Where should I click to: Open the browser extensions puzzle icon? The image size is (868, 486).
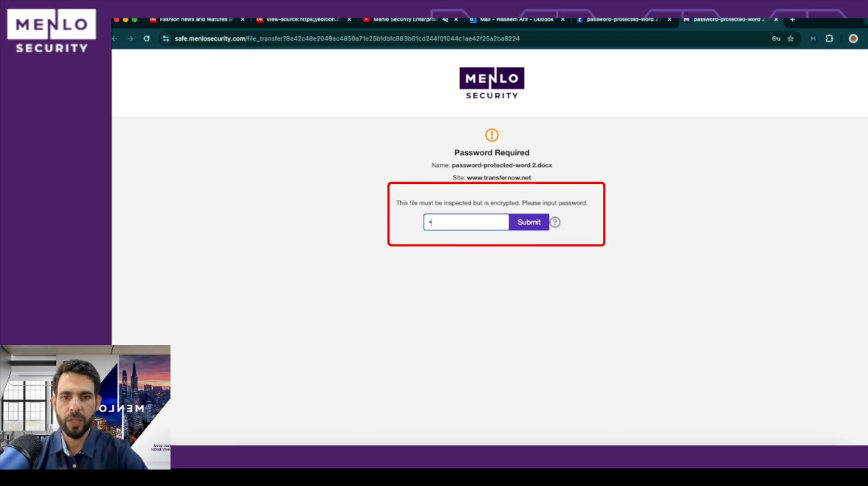(830, 39)
